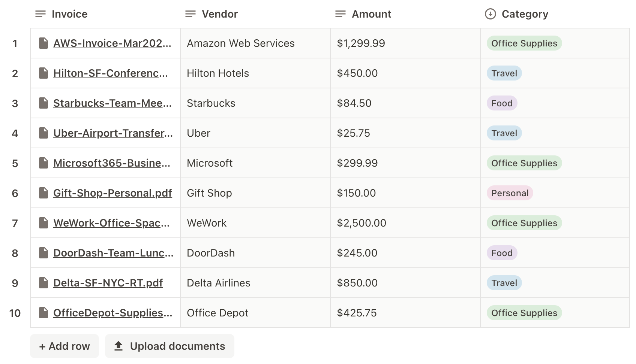Click the file icon for WeWork-Office-Space invoice
636x364 pixels.
coord(43,223)
